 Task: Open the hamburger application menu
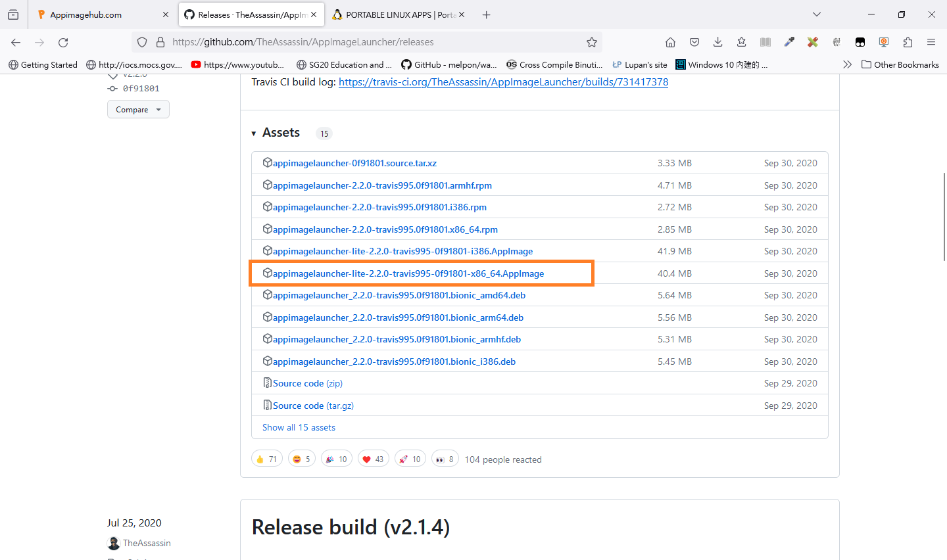click(x=931, y=41)
